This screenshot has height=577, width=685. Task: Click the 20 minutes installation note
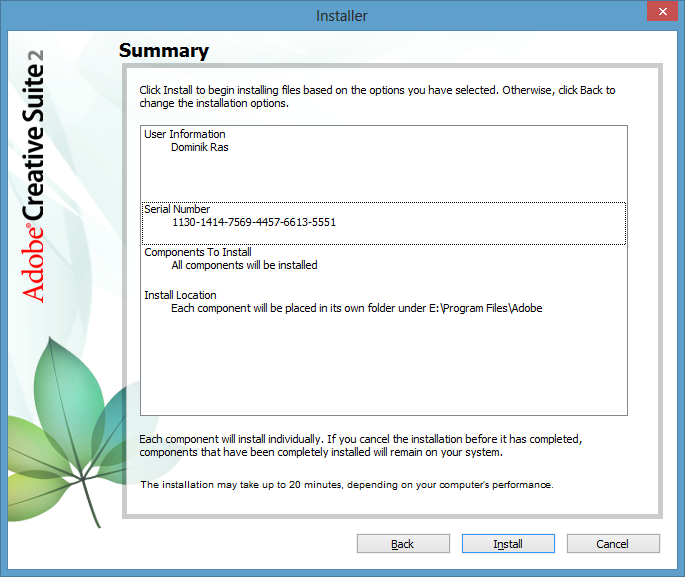coord(347,485)
